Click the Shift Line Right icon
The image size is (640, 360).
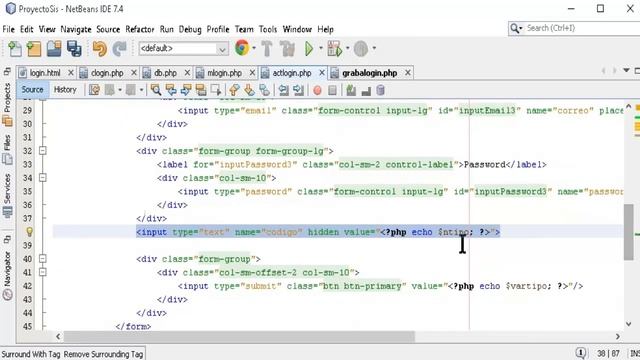coord(298,90)
